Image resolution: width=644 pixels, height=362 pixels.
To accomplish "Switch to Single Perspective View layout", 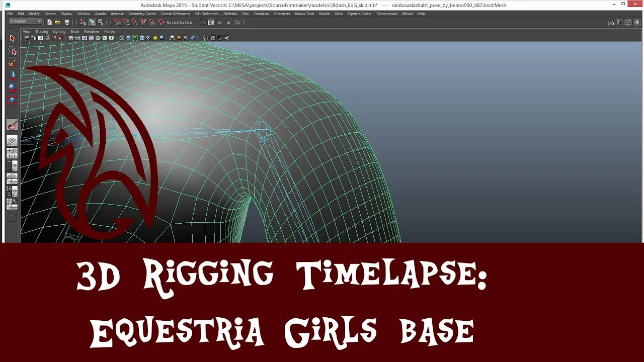I will pyautogui.click(x=12, y=140).
